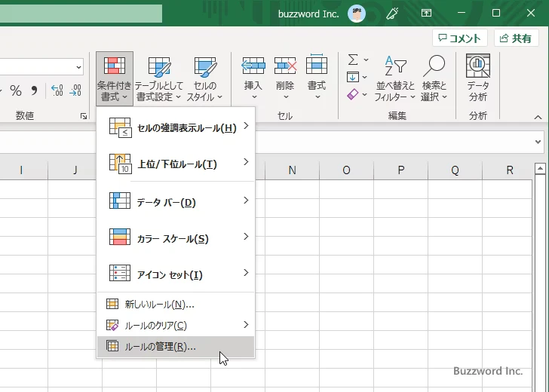549x392 pixels.
Task: Open Highlight Cells Rules (セルの強調表示ルール) submenu
Action: tap(176, 127)
